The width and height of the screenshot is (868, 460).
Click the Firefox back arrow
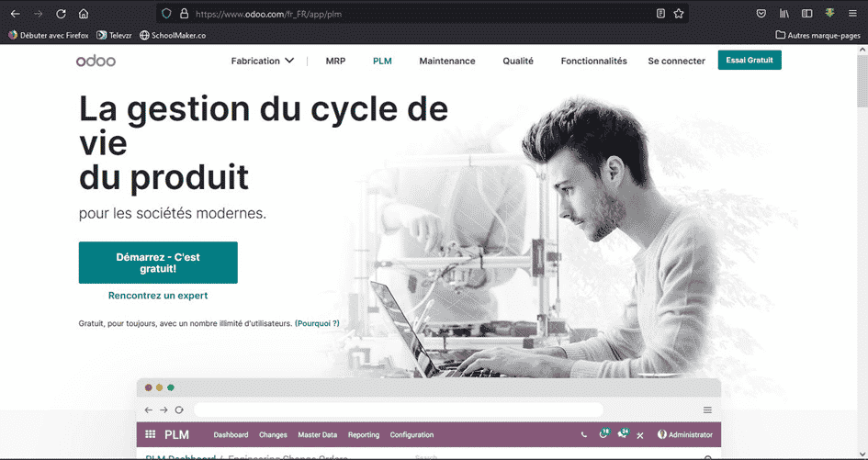pyautogui.click(x=15, y=14)
